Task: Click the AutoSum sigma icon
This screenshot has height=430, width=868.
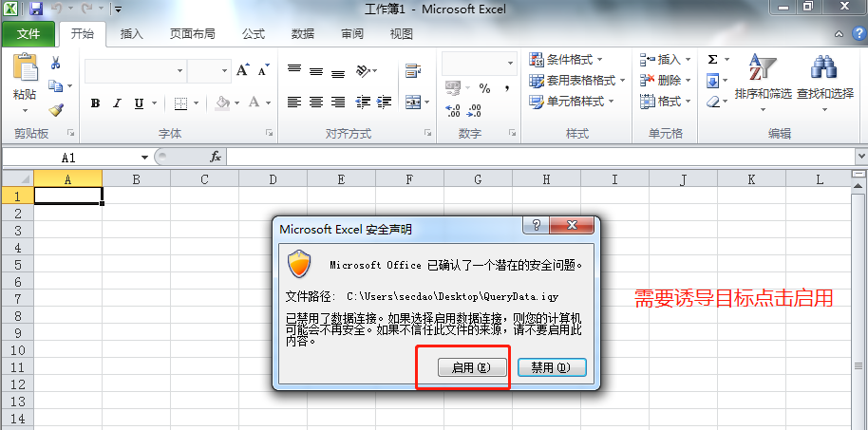Action: [713, 60]
